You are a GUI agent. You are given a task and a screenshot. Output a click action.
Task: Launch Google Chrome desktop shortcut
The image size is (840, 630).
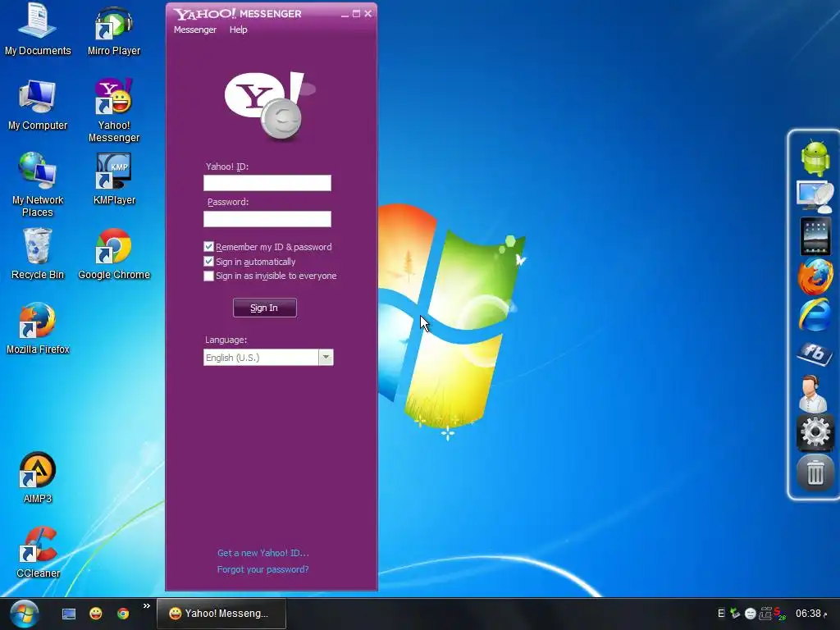(x=113, y=253)
